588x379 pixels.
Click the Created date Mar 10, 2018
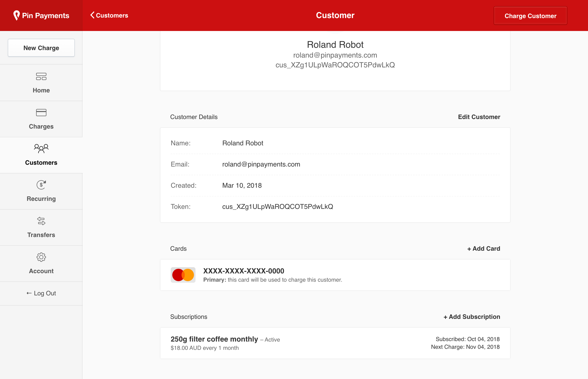point(242,185)
